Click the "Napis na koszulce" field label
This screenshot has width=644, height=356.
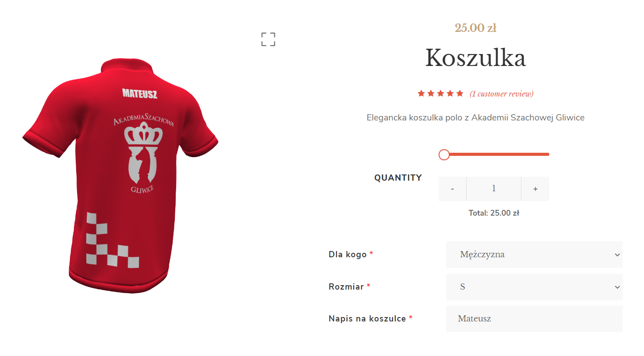pyautogui.click(x=367, y=319)
